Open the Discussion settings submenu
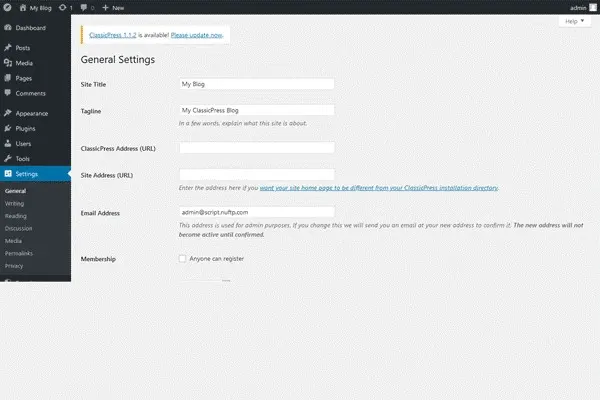The image size is (600, 400). 21,228
